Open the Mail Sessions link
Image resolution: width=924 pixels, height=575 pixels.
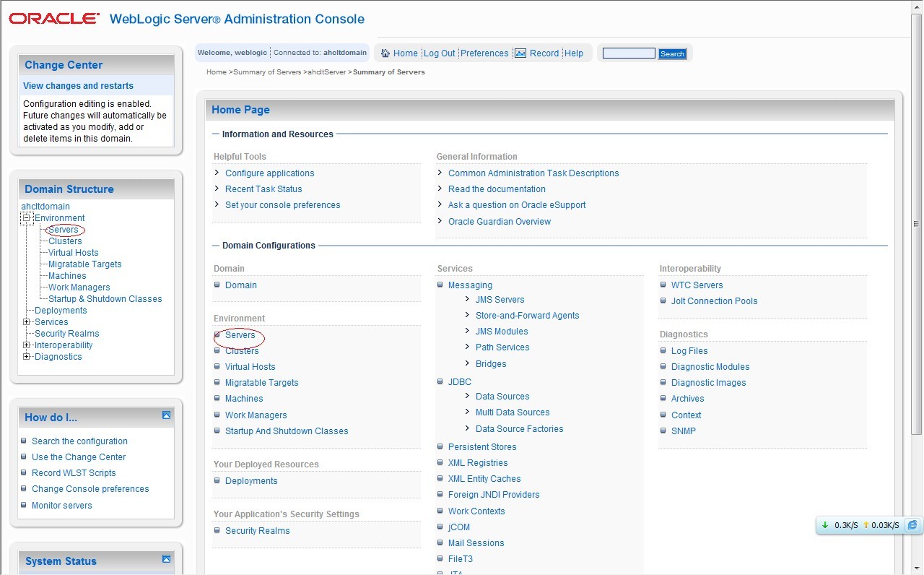476,543
